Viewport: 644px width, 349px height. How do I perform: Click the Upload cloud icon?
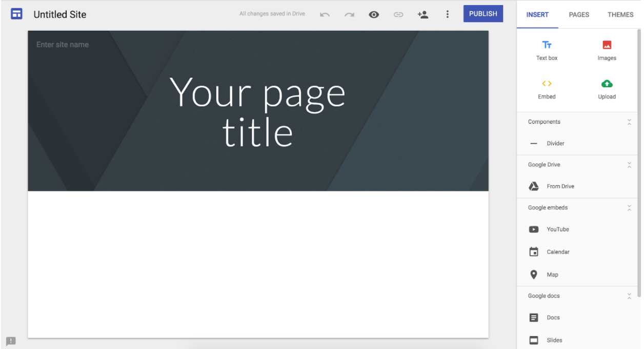click(x=607, y=84)
